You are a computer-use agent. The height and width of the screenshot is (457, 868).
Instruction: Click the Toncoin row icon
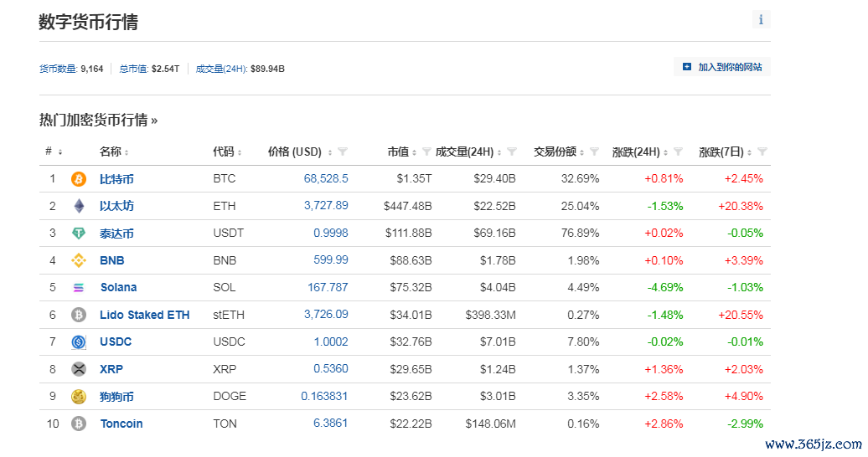(x=79, y=424)
